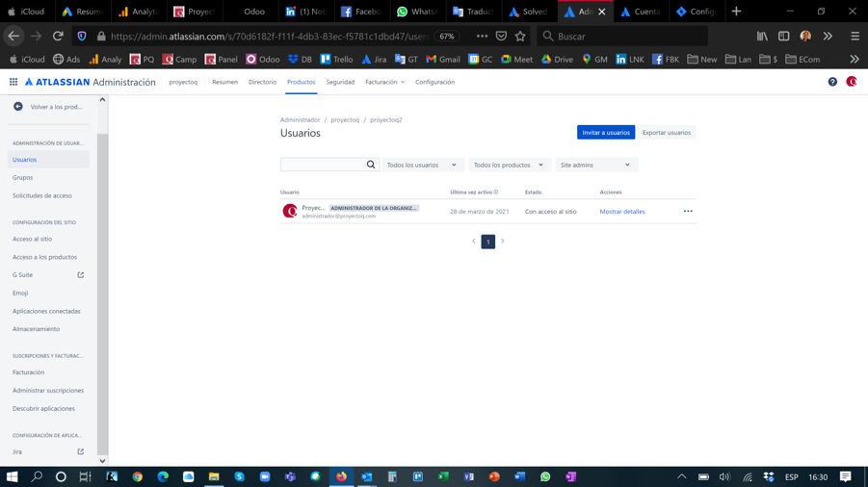
Task: Reload the page with the browser refresh icon
Action: click(58, 37)
